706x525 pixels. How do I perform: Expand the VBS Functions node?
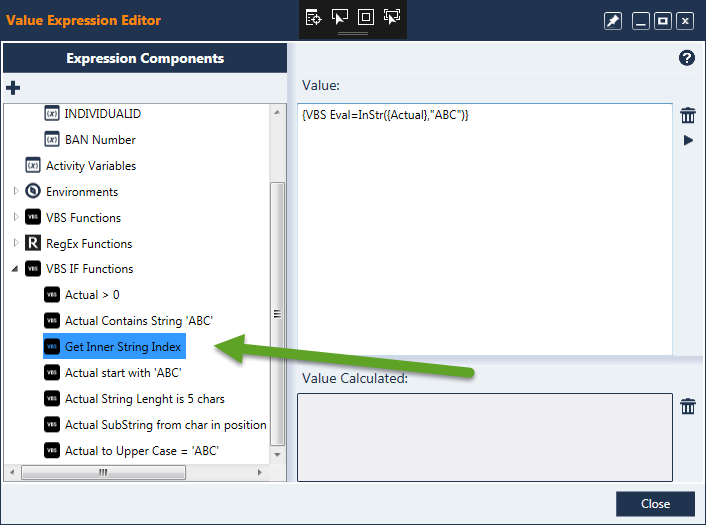pos(16,217)
